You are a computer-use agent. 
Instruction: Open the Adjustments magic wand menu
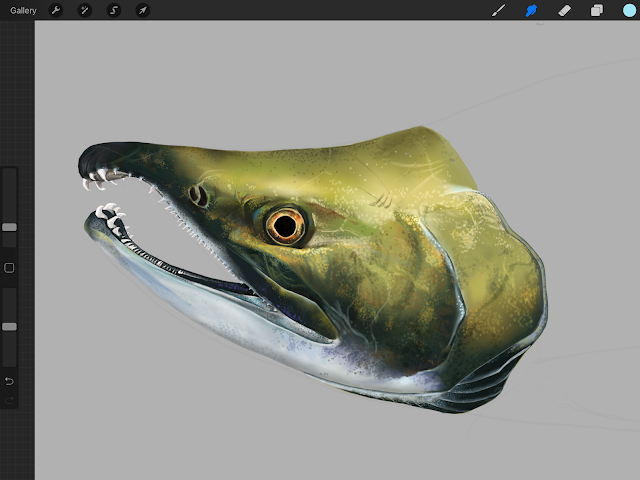[x=85, y=10]
